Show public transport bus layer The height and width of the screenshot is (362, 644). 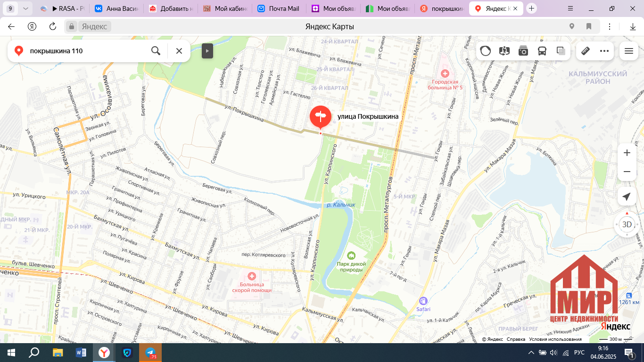pos(542,51)
